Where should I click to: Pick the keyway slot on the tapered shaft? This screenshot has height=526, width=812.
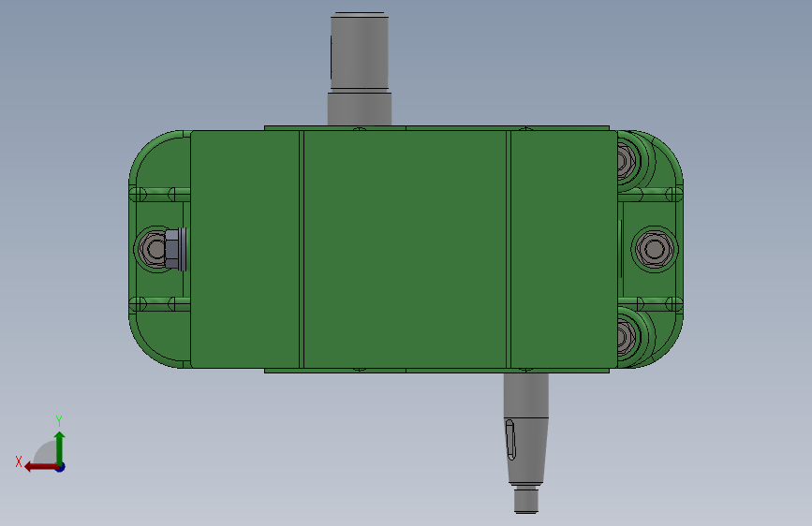tap(510, 440)
